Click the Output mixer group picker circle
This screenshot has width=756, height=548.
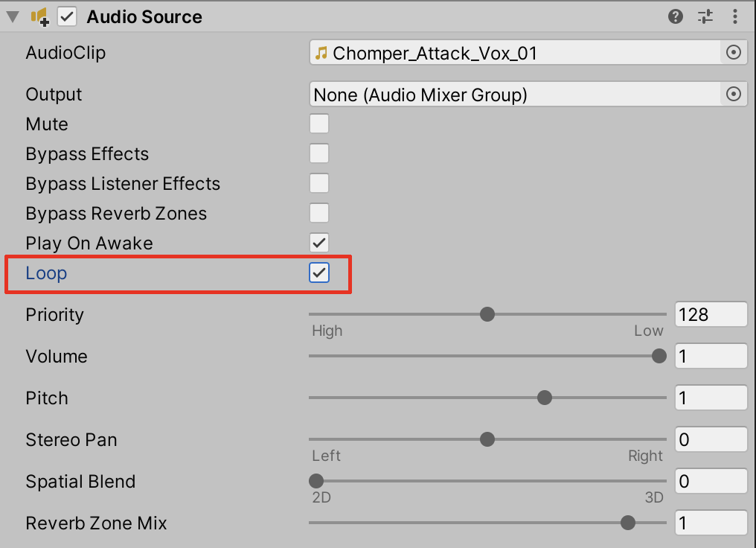pyautogui.click(x=734, y=94)
